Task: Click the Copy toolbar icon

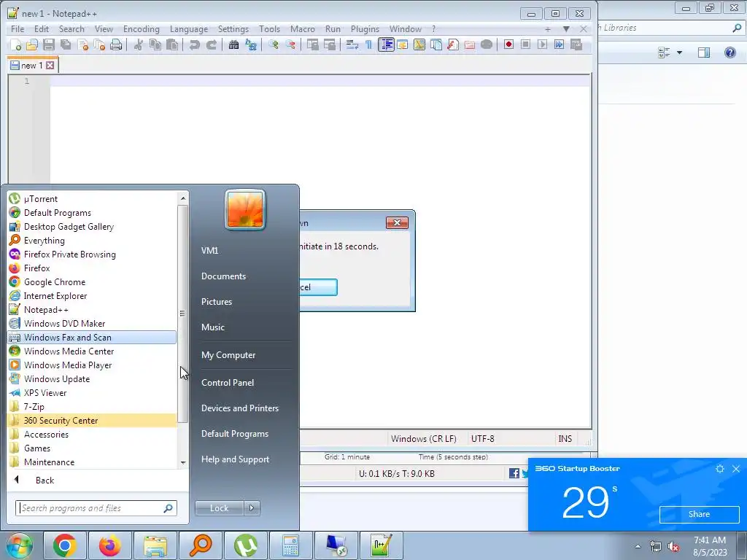Action: (155, 44)
